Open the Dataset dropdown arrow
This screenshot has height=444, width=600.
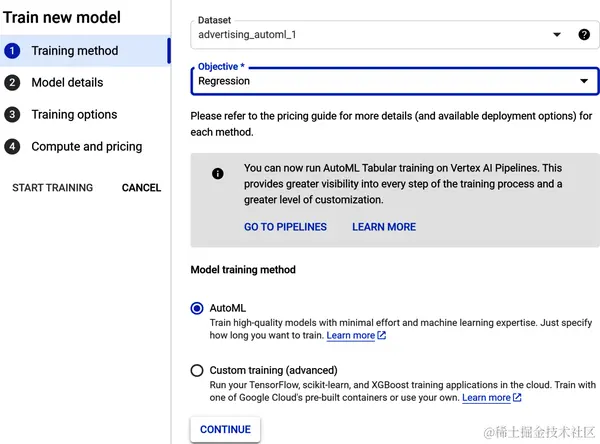click(x=557, y=35)
